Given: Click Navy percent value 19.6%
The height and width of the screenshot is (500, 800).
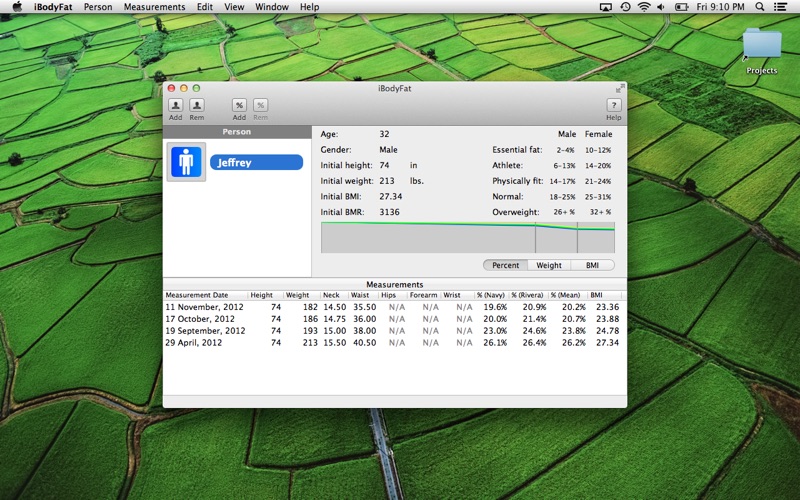Looking at the screenshot, I should [x=495, y=307].
